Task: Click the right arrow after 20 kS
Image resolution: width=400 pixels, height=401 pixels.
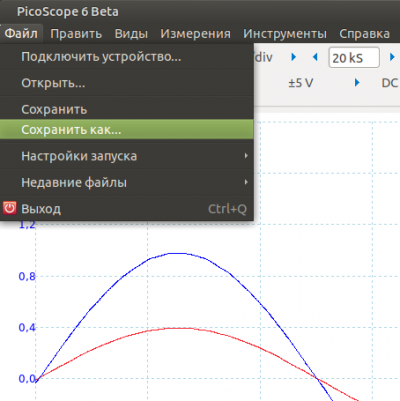Action: (392, 57)
